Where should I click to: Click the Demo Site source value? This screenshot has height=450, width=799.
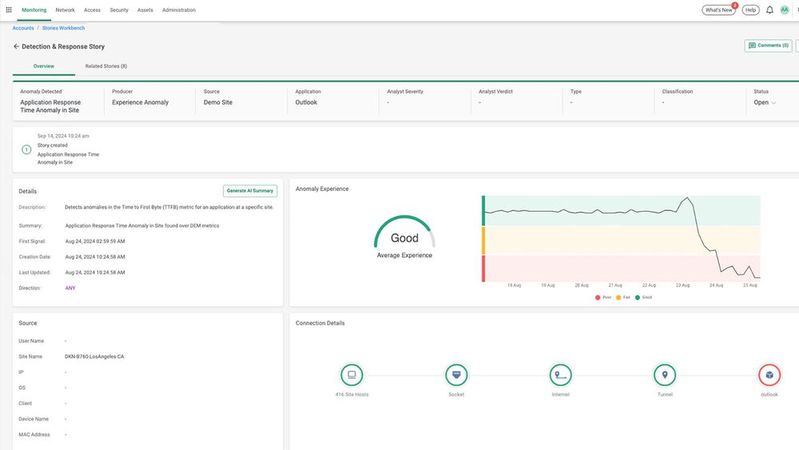click(x=218, y=102)
